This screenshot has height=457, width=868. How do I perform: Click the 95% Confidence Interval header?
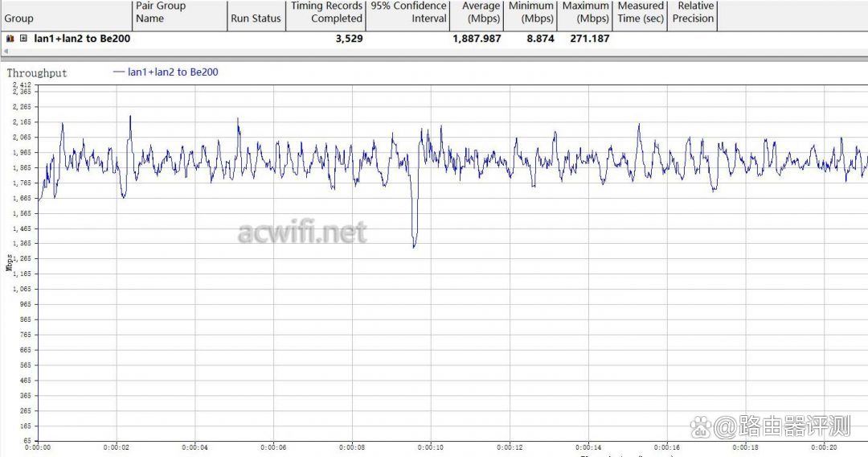point(408,12)
